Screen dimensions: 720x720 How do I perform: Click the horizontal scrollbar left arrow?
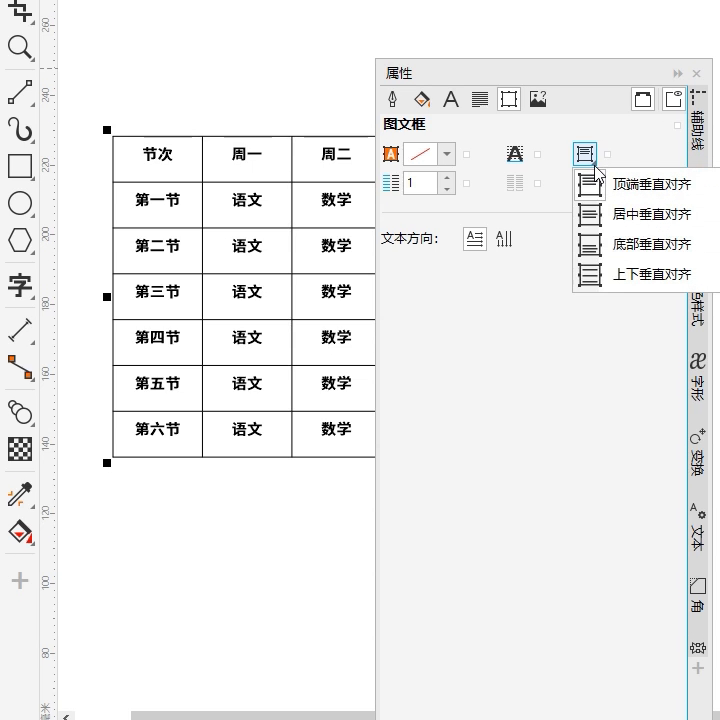click(66, 716)
